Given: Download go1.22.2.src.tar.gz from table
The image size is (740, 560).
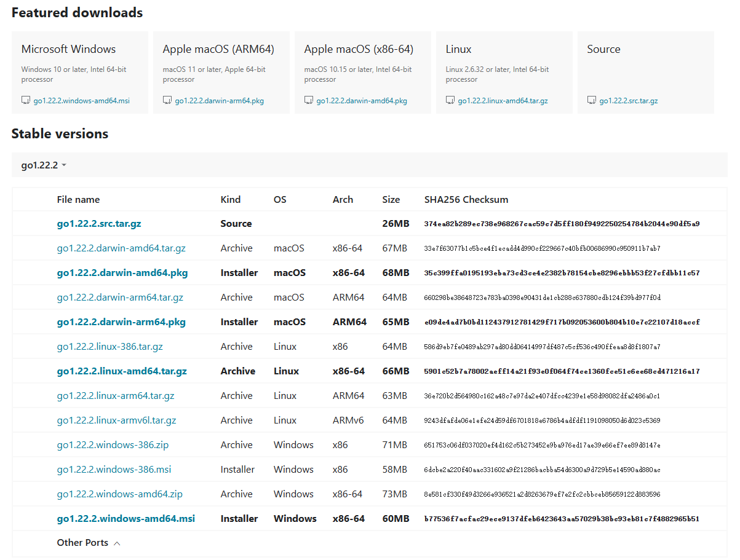Looking at the screenshot, I should point(99,224).
